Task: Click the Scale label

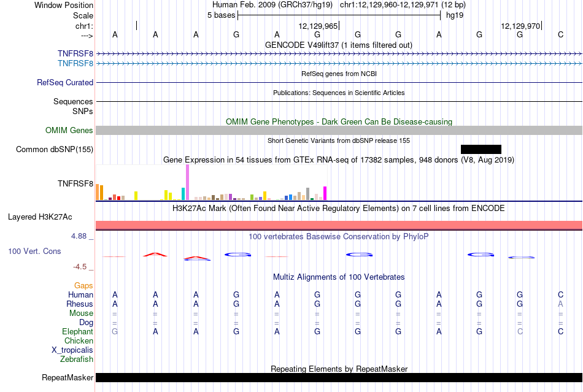Action: click(x=83, y=15)
